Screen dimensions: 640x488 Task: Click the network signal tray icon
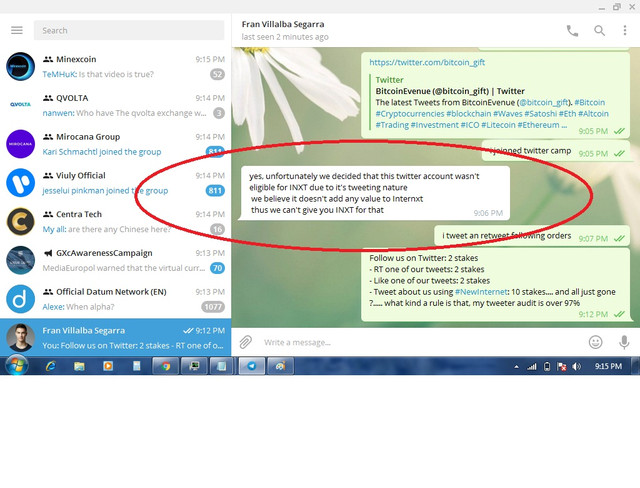[x=531, y=366]
